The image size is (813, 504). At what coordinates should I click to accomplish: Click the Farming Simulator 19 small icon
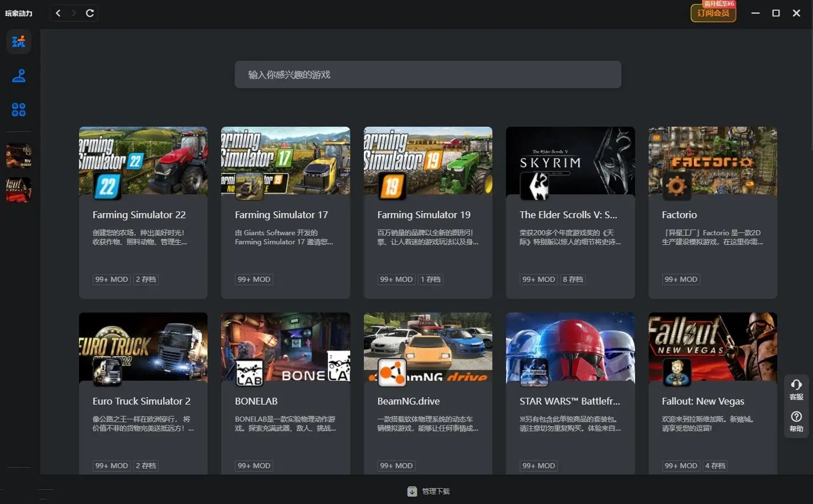(x=392, y=185)
